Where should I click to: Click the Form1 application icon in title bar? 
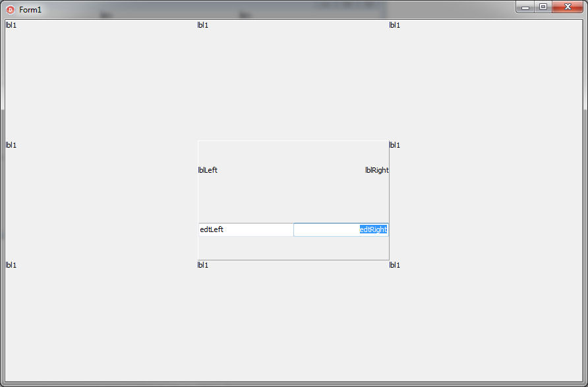click(11, 10)
